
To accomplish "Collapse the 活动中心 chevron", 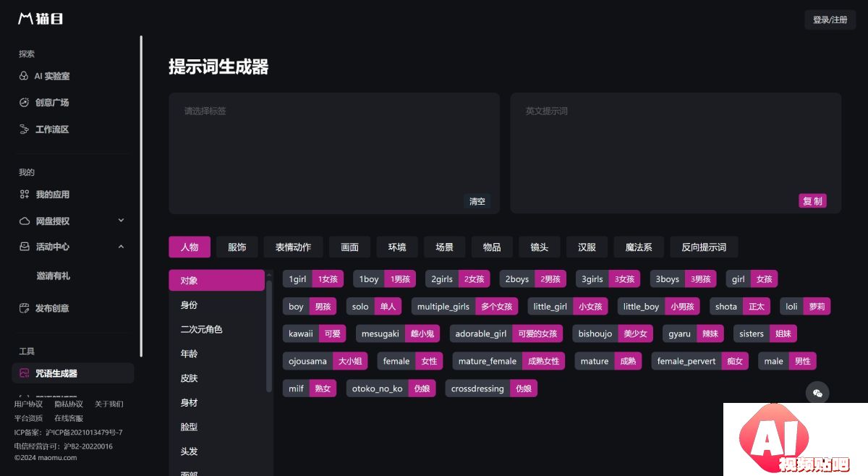I will coord(121,247).
